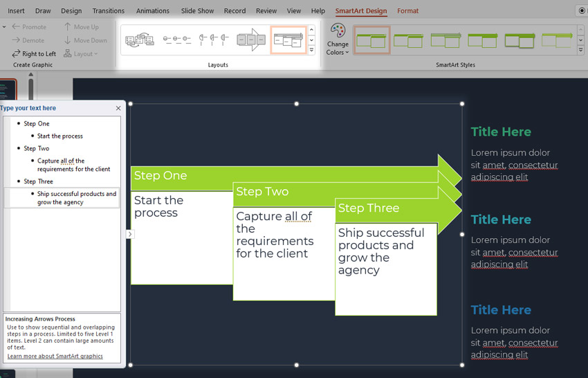Toggle Right to Left direction
Viewport: 588px width, 378px height.
pyautogui.click(x=34, y=54)
